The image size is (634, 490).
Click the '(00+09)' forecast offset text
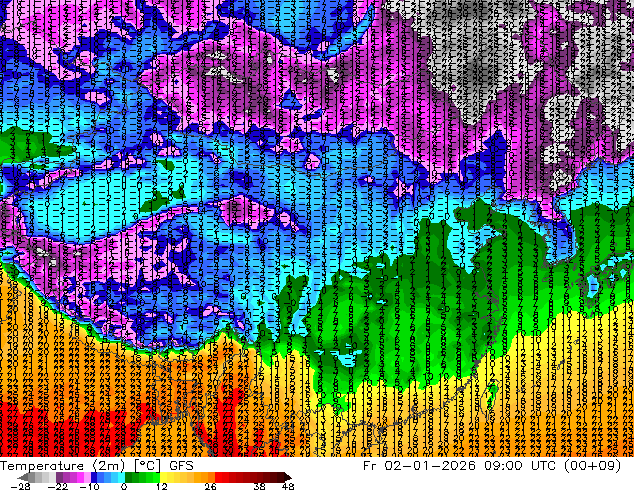coord(594,465)
